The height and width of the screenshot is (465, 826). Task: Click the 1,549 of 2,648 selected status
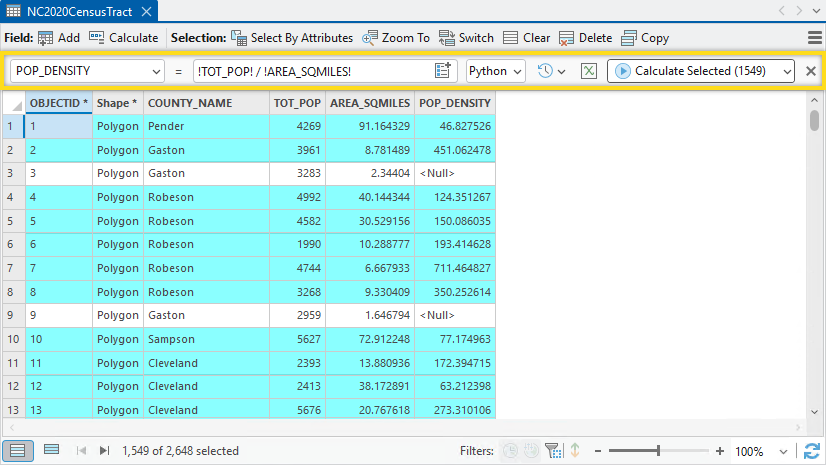[x=180, y=451]
